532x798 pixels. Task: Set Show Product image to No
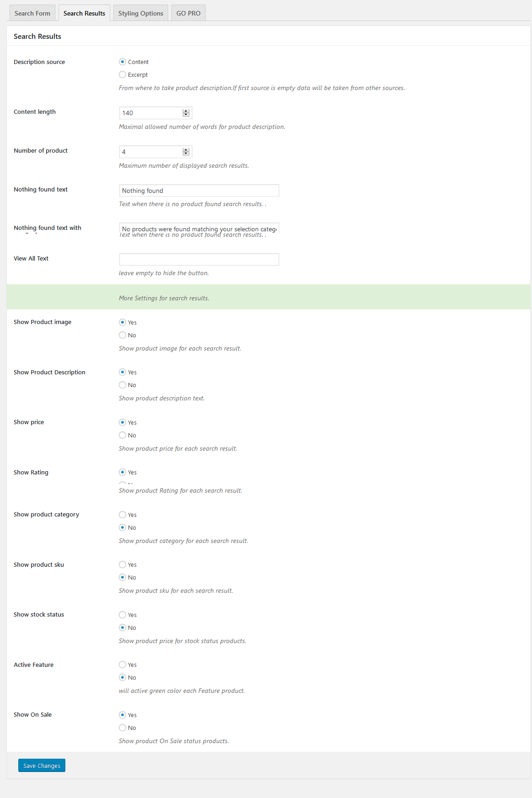[x=122, y=335]
